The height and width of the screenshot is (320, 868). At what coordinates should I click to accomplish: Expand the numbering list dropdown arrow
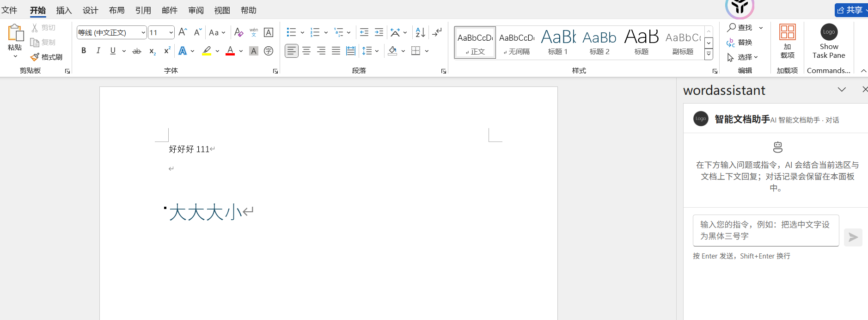click(x=326, y=33)
